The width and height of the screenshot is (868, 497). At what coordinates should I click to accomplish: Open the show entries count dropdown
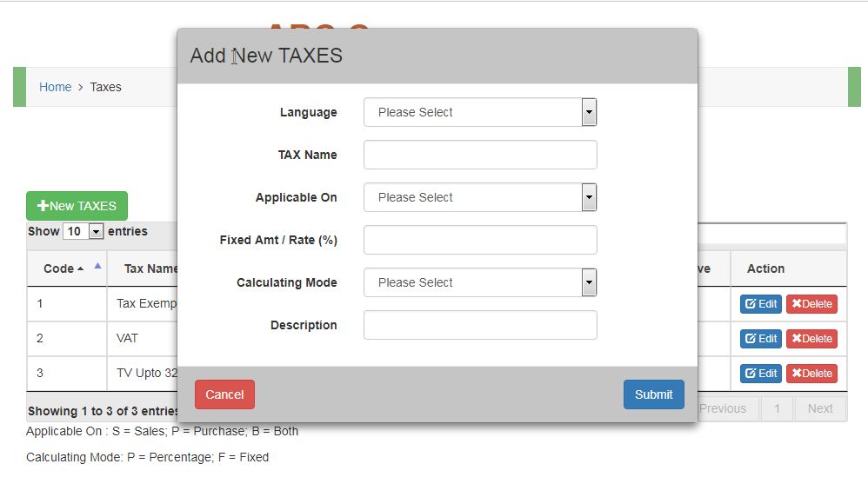click(83, 232)
